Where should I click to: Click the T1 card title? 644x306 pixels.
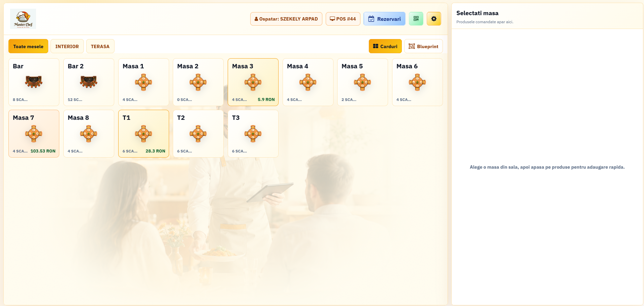pyautogui.click(x=126, y=118)
